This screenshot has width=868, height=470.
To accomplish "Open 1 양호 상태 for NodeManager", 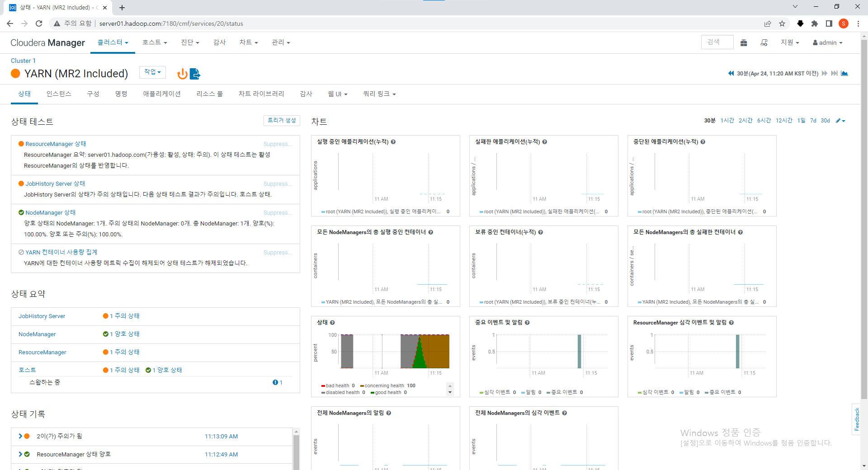I will [x=125, y=334].
